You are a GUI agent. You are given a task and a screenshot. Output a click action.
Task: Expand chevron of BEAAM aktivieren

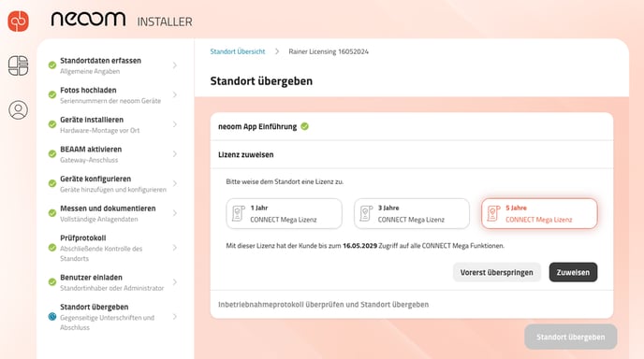point(175,154)
